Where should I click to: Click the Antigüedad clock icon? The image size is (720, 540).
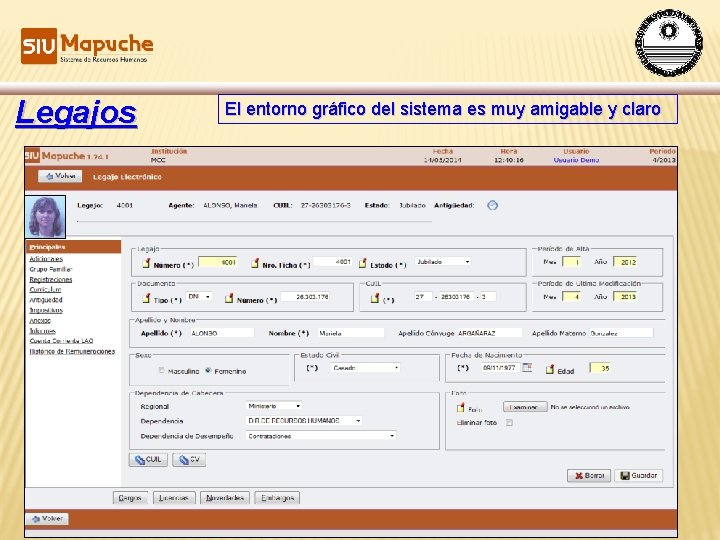pyautogui.click(x=492, y=205)
